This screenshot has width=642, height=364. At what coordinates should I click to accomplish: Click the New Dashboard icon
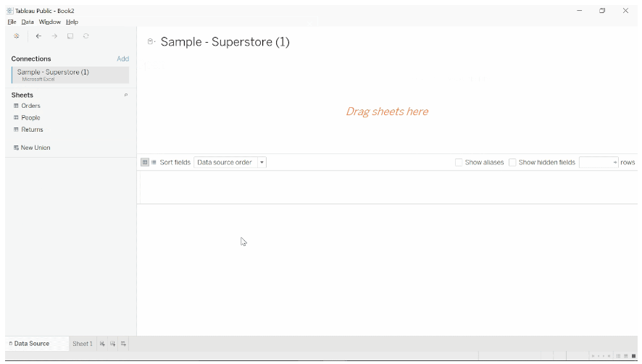point(113,344)
